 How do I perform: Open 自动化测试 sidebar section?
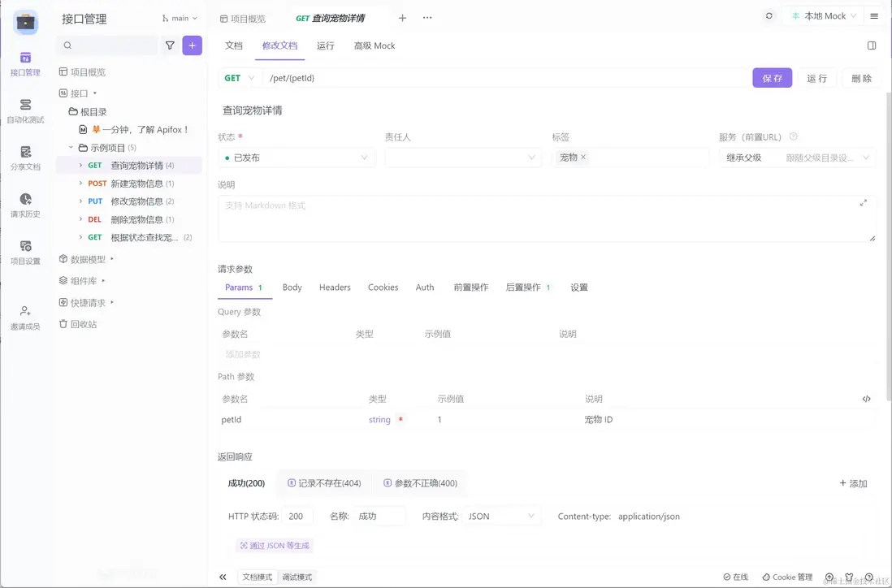pos(25,111)
